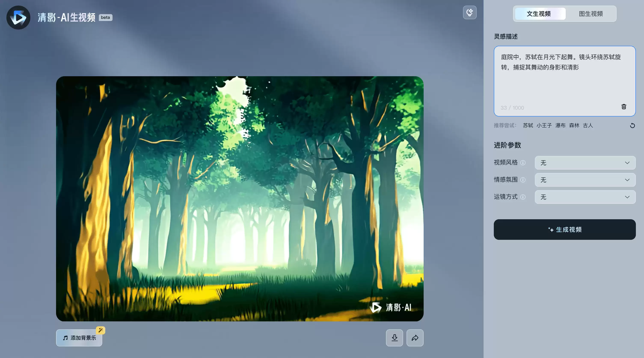Share the generated video

415,338
